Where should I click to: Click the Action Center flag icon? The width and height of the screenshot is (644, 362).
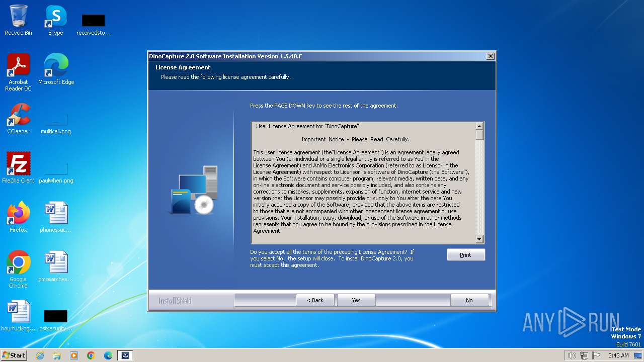point(597,355)
